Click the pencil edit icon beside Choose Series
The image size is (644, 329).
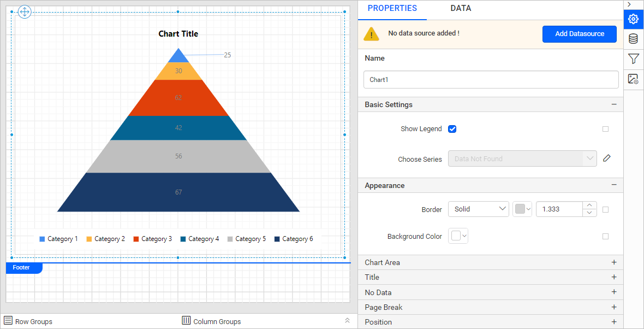(x=607, y=158)
